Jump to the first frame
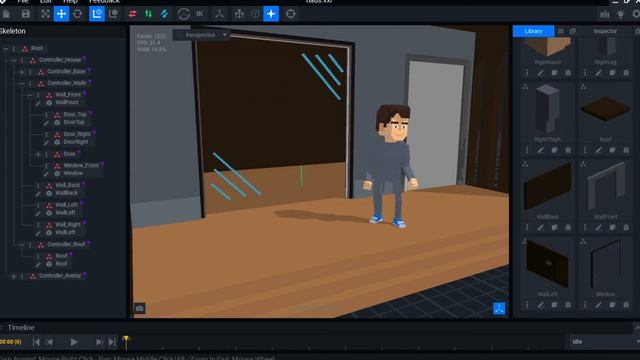Screen dimensions: 640x360 [x=36, y=342]
